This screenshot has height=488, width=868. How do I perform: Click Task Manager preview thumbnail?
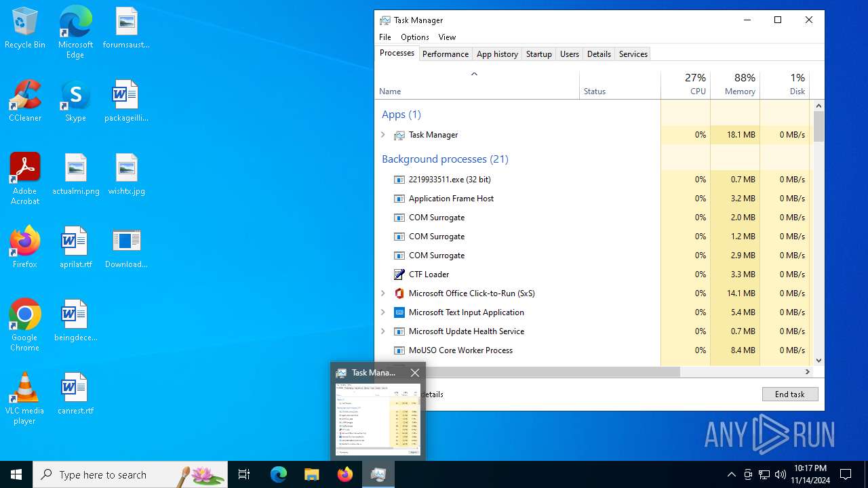(x=378, y=419)
